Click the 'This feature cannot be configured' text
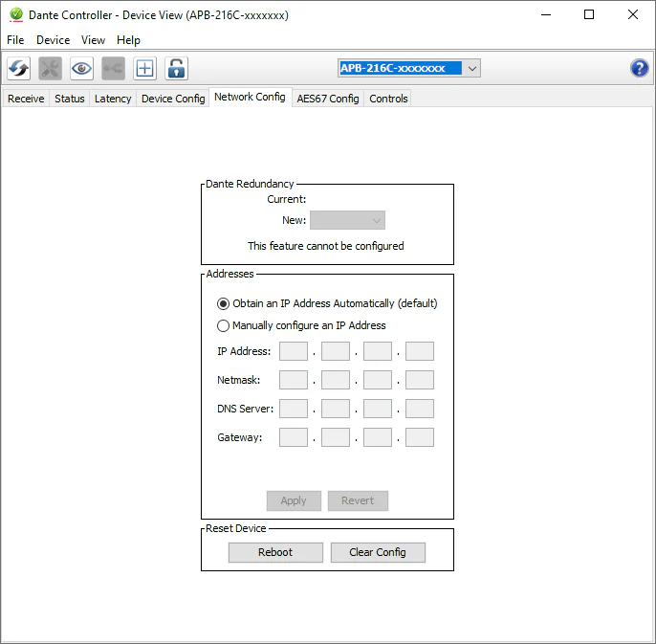 [325, 246]
